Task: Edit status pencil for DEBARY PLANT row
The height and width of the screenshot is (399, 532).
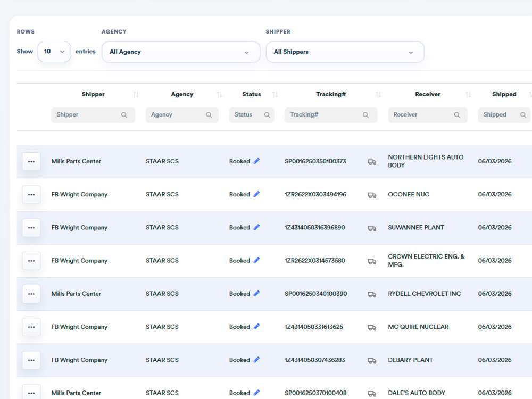Action: click(x=256, y=359)
